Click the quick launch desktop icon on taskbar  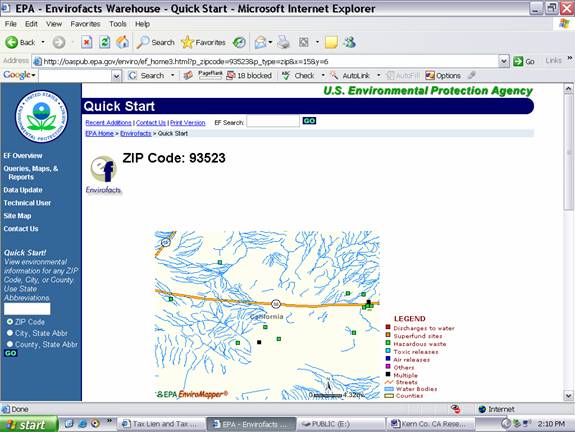69,424
